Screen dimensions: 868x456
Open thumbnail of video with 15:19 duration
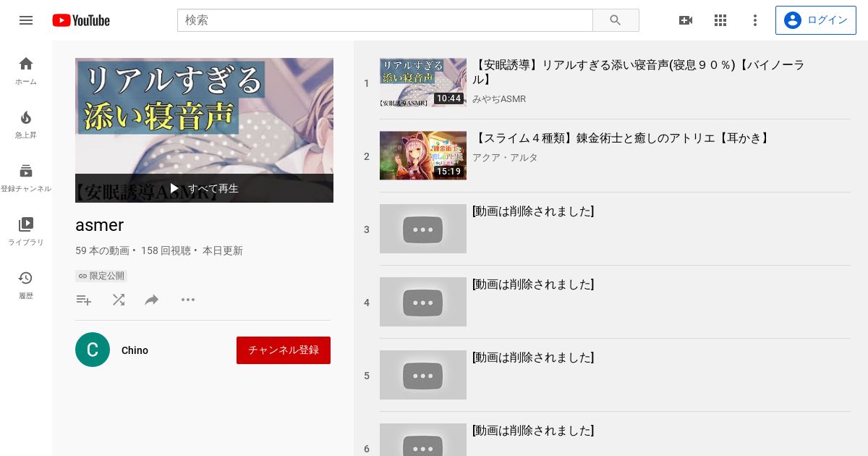pyautogui.click(x=423, y=156)
